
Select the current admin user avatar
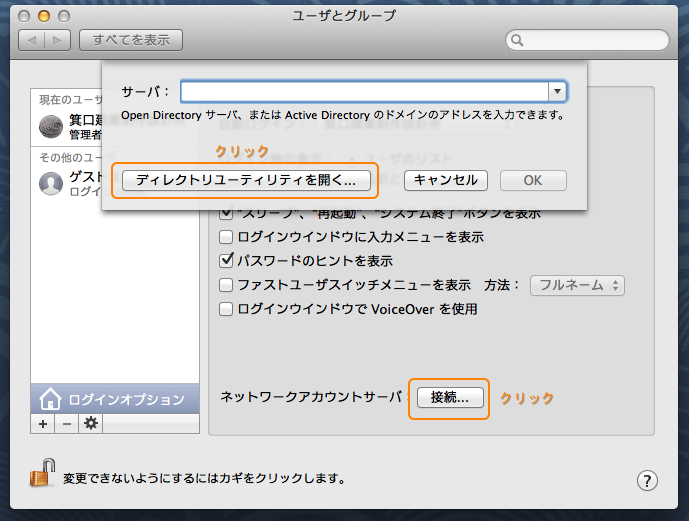tap(51, 127)
